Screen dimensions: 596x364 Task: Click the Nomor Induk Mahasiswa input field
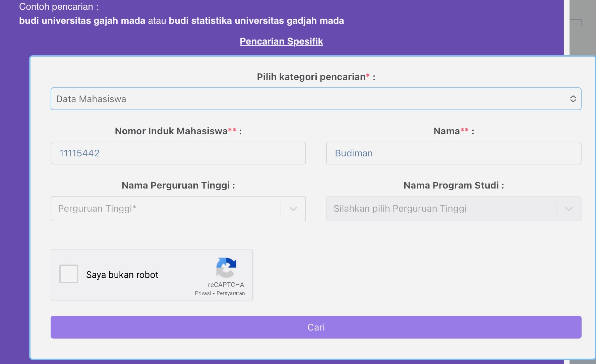pyautogui.click(x=178, y=153)
